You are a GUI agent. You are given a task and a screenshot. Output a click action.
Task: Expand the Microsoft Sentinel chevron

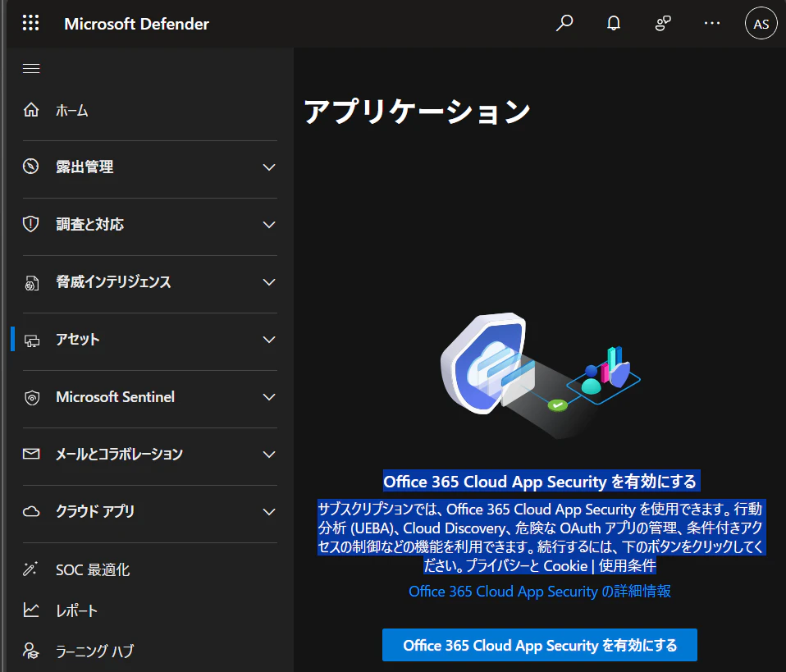click(269, 396)
